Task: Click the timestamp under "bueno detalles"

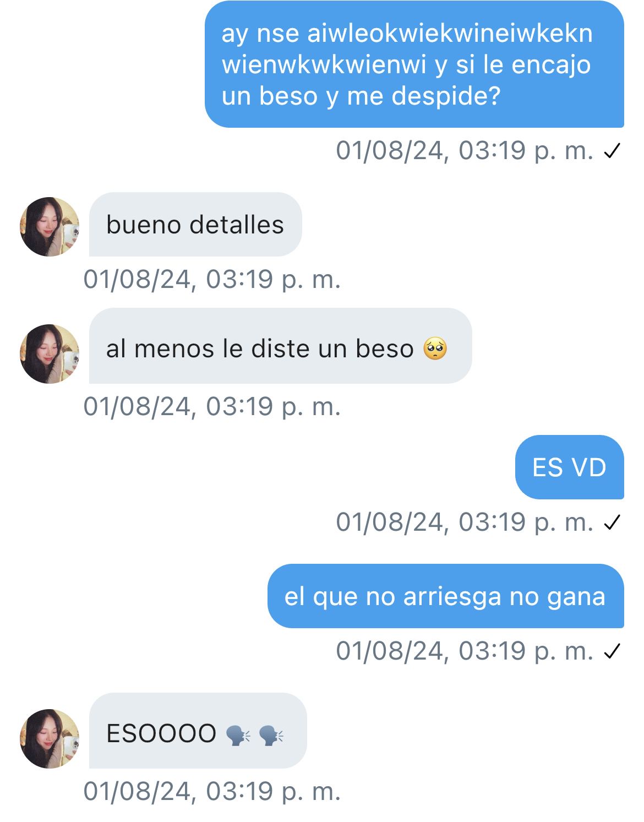Action: [x=212, y=279]
